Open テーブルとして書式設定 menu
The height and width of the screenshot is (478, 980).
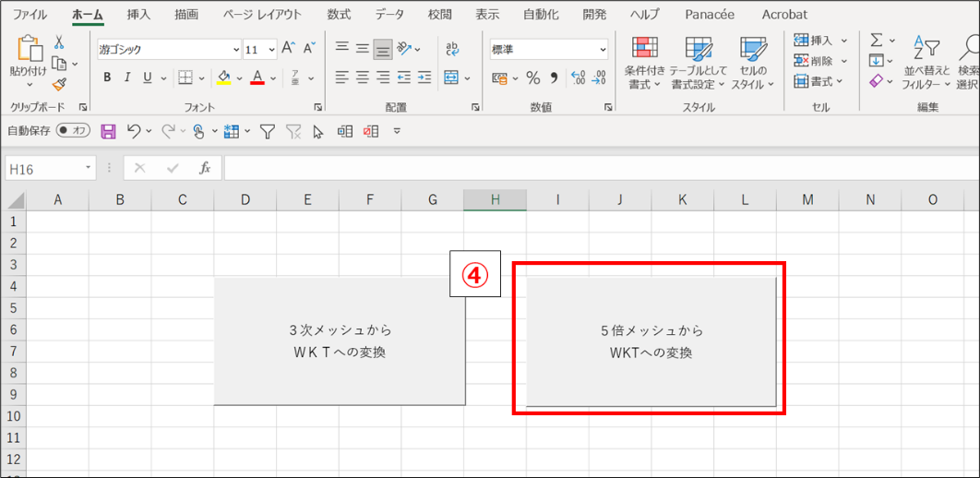coord(698,63)
